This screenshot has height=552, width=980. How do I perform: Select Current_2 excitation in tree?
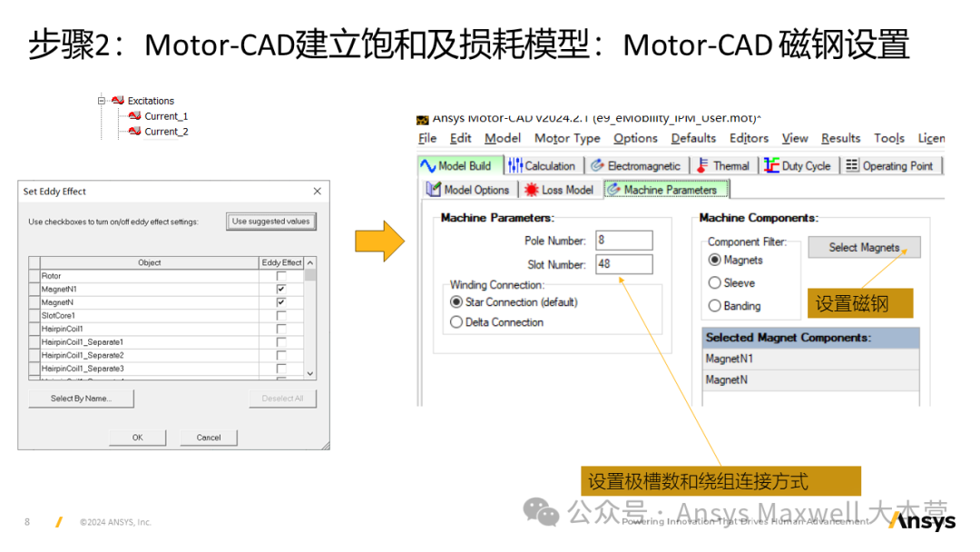(x=166, y=132)
